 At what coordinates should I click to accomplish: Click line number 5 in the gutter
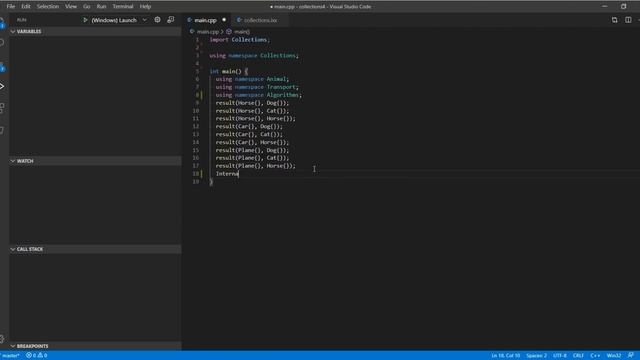pos(198,71)
